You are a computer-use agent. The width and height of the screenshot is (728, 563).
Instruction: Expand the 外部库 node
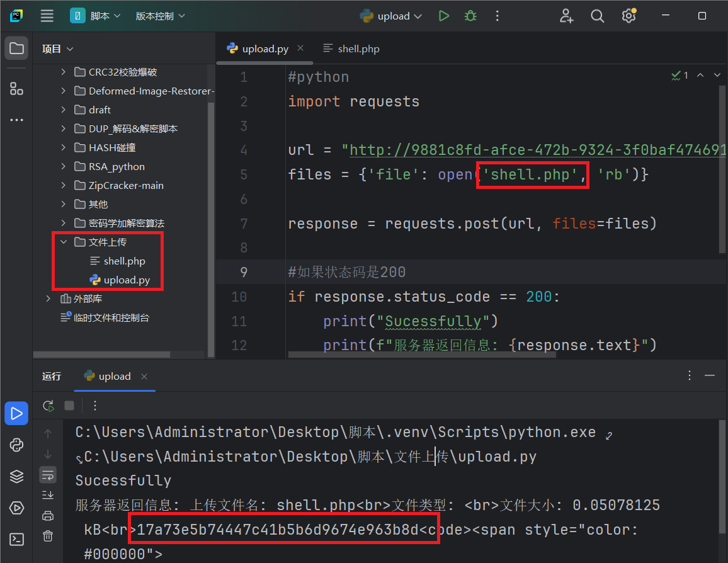tap(48, 299)
